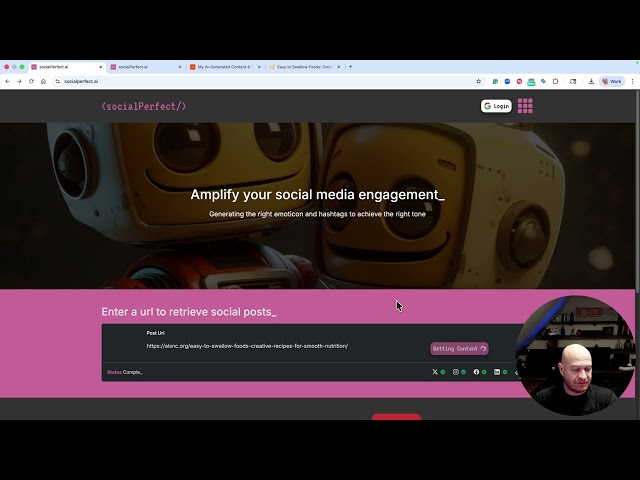
Task: Click the green check next to Instagram
Action: [464, 372]
